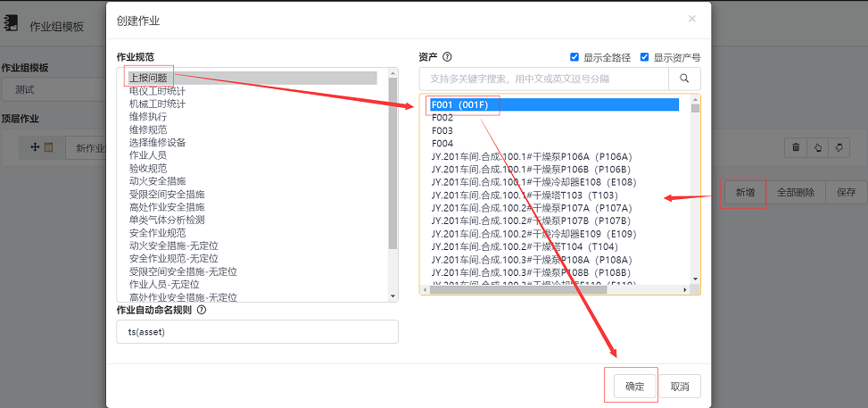Close the 创建作业 dialog with the X
This screenshot has width=868, height=408.
click(692, 19)
